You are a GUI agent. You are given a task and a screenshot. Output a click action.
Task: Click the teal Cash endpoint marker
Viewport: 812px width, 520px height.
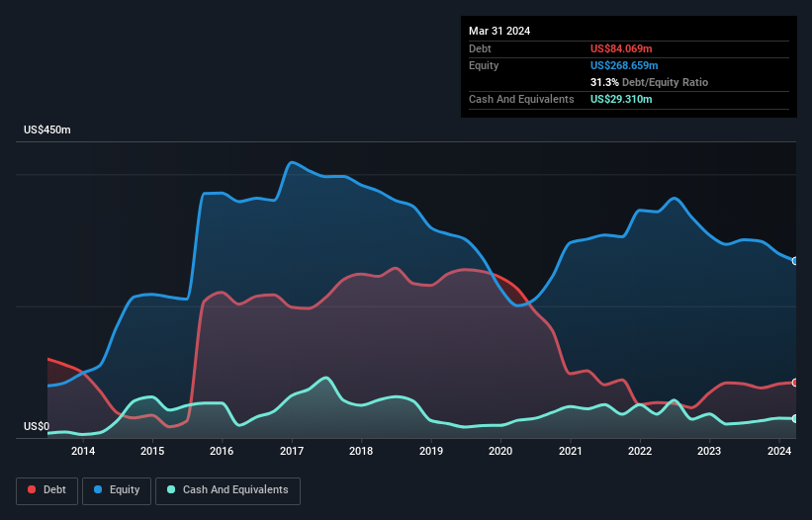click(795, 419)
